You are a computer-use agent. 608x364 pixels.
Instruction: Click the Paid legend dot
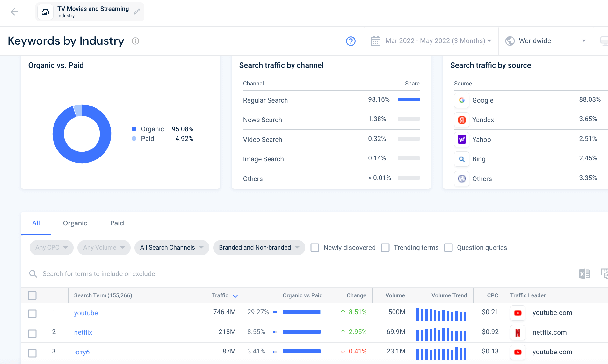(134, 139)
